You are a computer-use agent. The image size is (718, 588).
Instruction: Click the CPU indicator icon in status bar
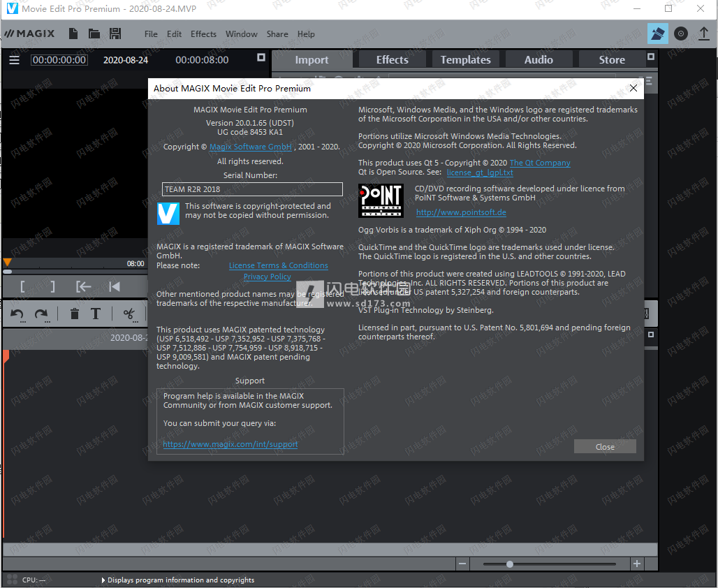click(13, 580)
